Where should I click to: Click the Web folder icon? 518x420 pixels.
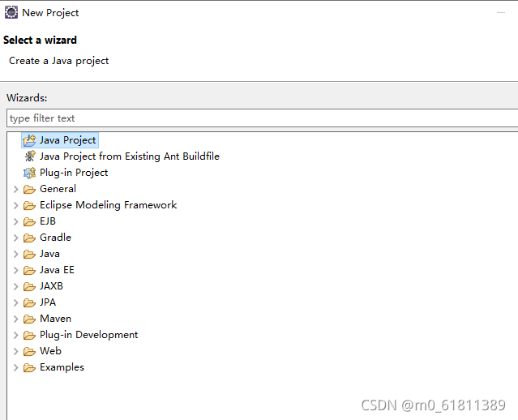click(29, 351)
